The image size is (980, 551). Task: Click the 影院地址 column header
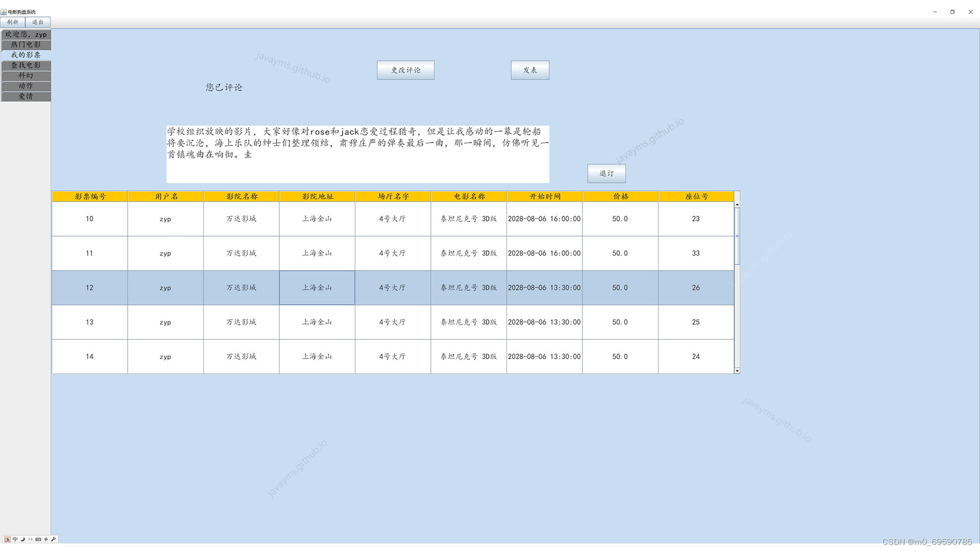click(x=317, y=196)
